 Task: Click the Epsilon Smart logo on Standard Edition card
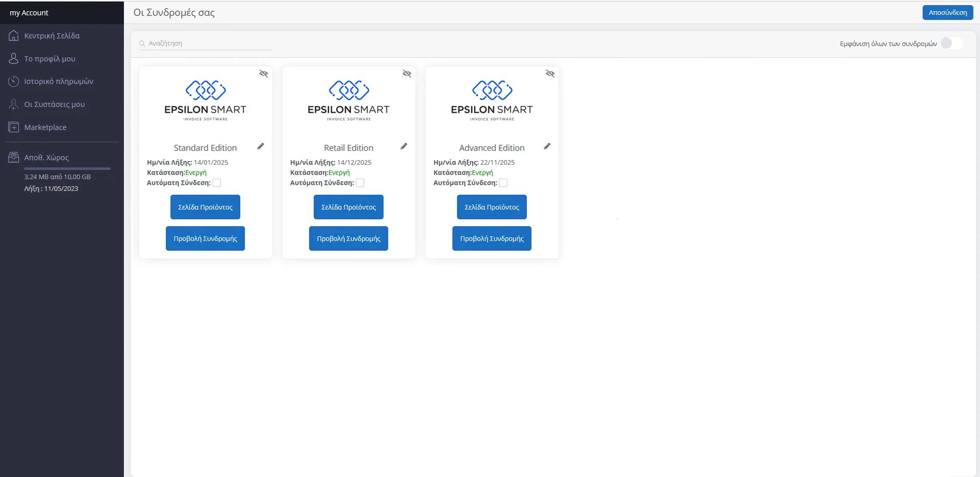pyautogui.click(x=205, y=100)
